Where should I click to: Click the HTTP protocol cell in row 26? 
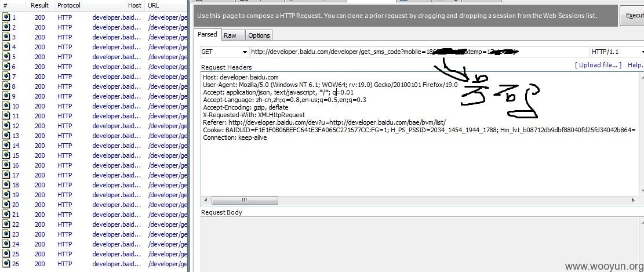[x=64, y=264]
